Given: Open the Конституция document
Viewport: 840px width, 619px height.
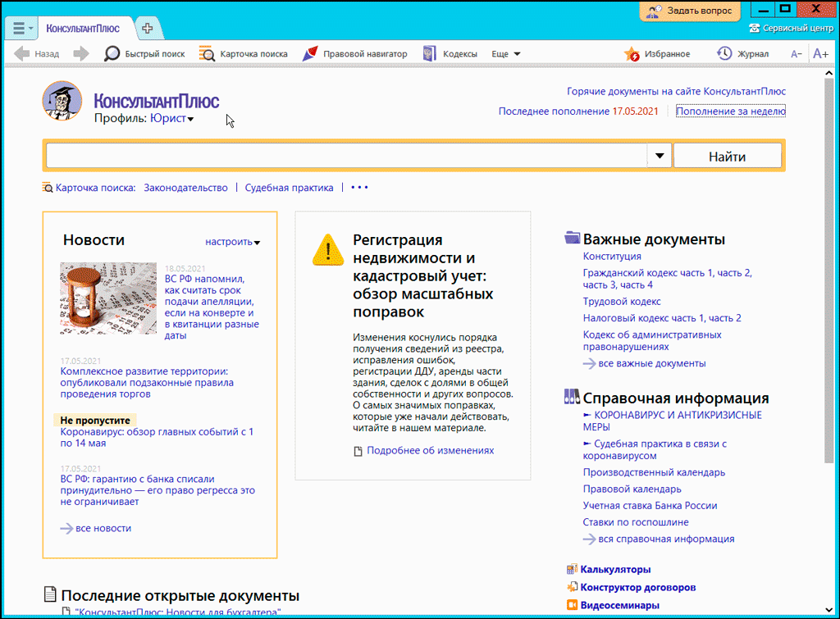Looking at the screenshot, I should 612,257.
